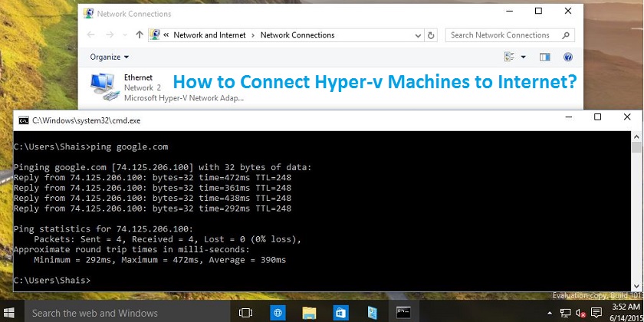644x322 pixels.
Task: Open the Network Connections taskbar icon
Action: (x=373, y=313)
